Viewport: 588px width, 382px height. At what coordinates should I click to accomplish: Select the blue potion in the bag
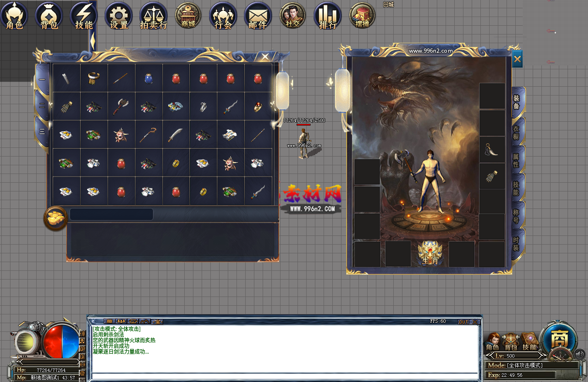pos(149,78)
